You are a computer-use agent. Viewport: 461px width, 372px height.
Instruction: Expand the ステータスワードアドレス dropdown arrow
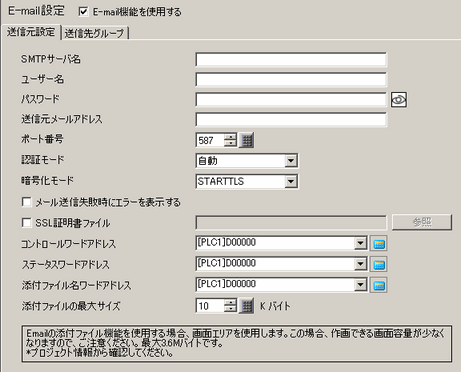pyautogui.click(x=360, y=264)
